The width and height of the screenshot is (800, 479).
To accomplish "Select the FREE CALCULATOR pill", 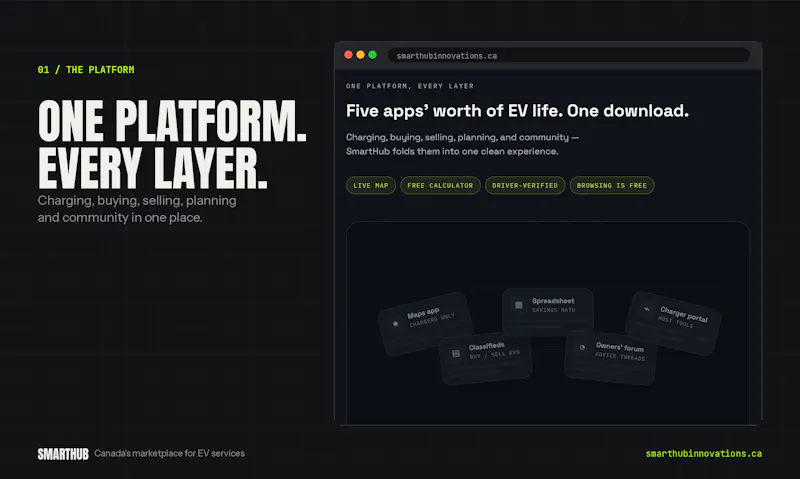I will point(440,186).
